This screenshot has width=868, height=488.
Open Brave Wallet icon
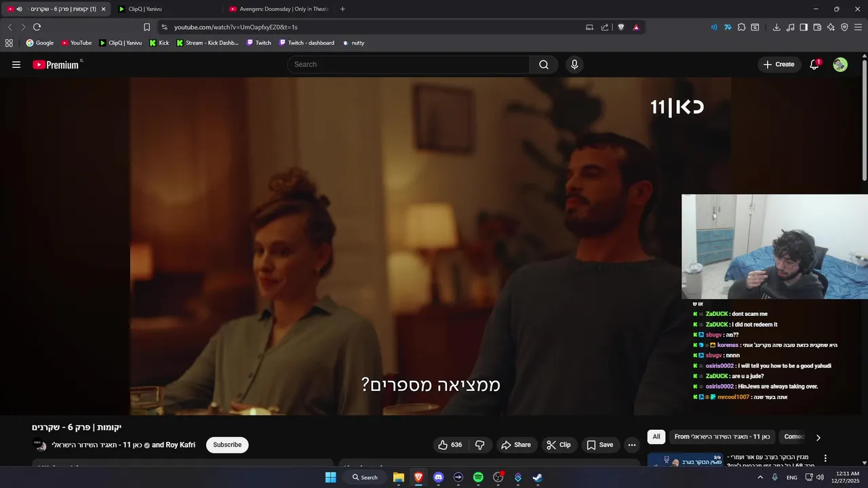coord(817,27)
